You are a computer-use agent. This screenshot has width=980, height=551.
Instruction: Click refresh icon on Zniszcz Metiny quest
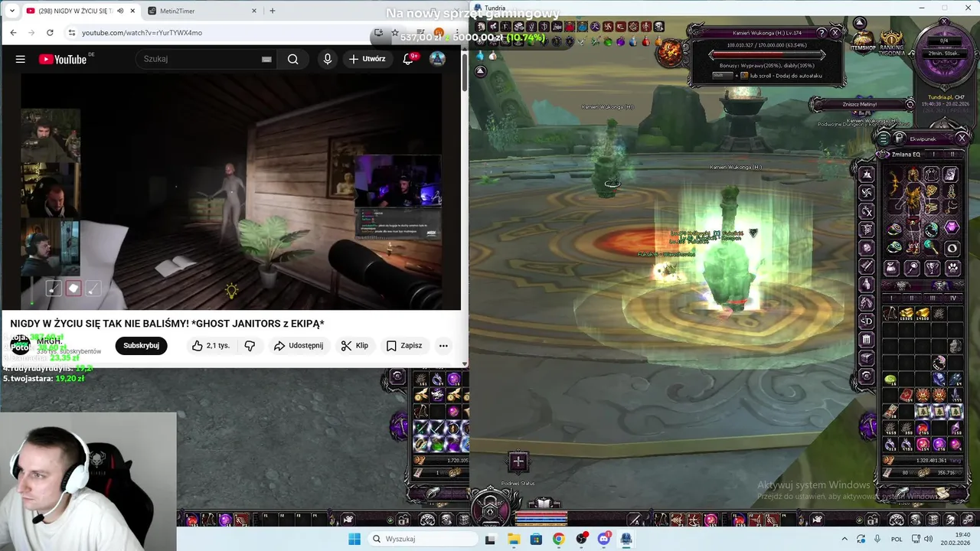point(910,104)
